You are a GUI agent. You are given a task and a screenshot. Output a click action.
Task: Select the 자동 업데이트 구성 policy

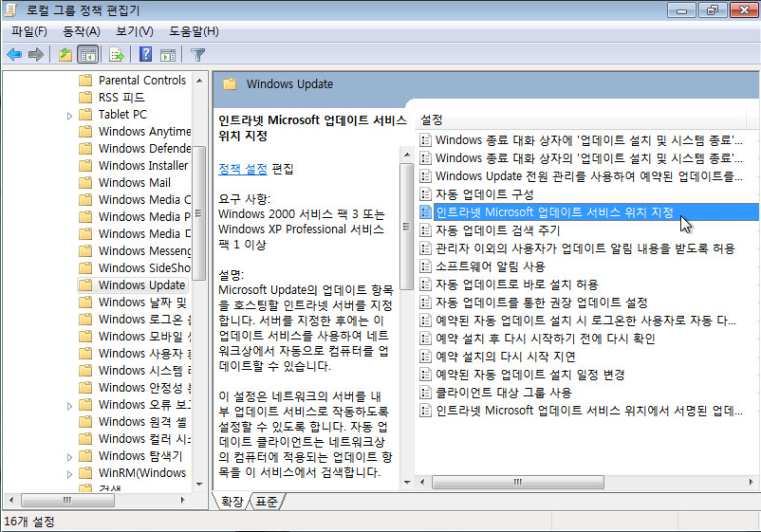click(x=484, y=194)
